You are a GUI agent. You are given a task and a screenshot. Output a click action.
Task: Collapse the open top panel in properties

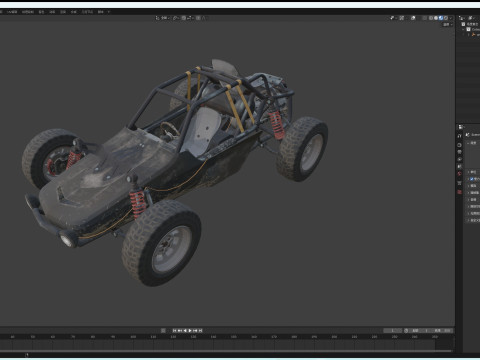[x=468, y=143]
